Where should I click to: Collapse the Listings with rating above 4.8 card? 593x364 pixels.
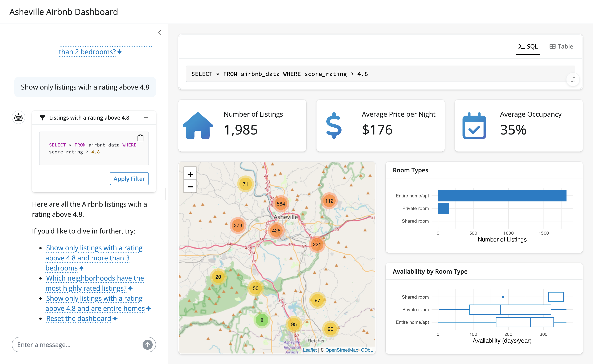146,117
